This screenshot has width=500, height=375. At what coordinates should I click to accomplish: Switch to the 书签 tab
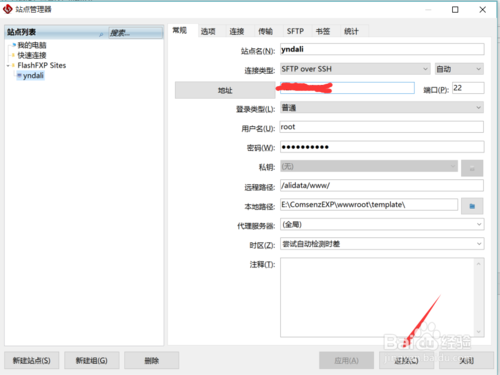tap(323, 31)
